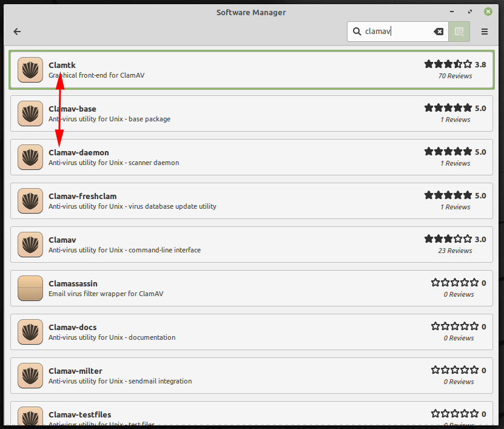Click the 3.0 star rating of Clamav

click(448, 239)
